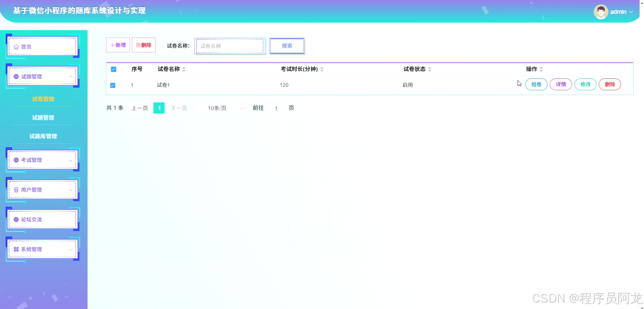
Task: Go to 下一页 next page
Action: pyautogui.click(x=179, y=108)
